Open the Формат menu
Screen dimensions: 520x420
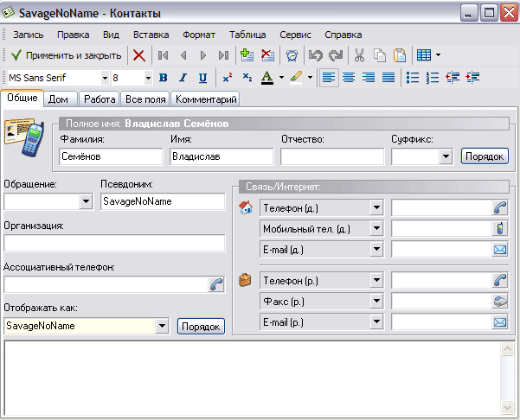click(x=199, y=35)
